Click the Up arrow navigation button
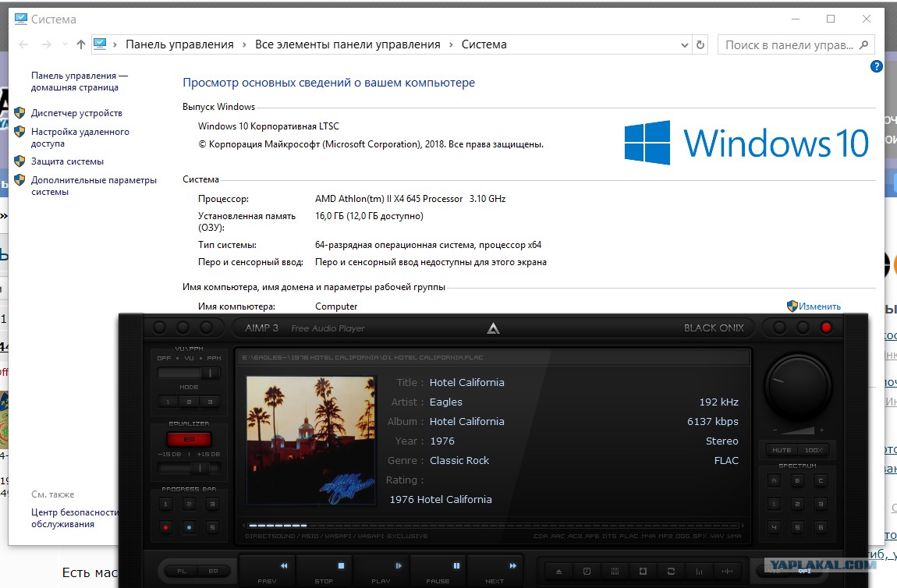Image resolution: width=897 pixels, height=588 pixels. pyautogui.click(x=80, y=44)
